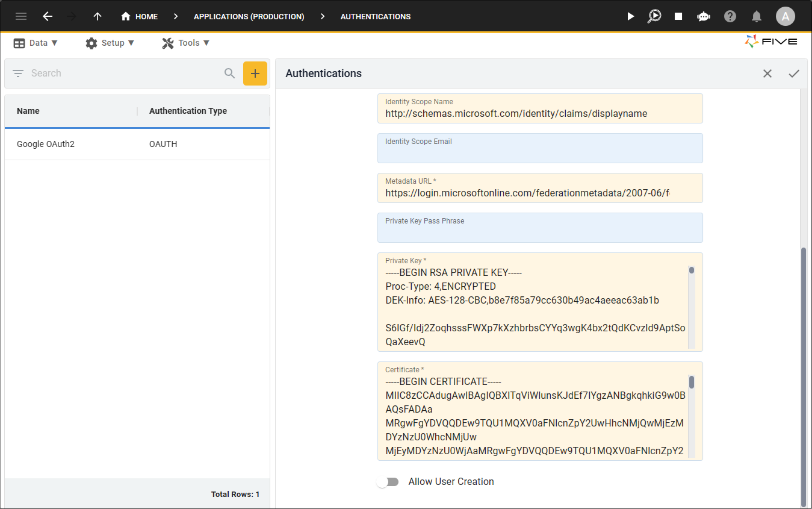
Task: Click the form's vertical scrollbar
Action: [x=804, y=376]
